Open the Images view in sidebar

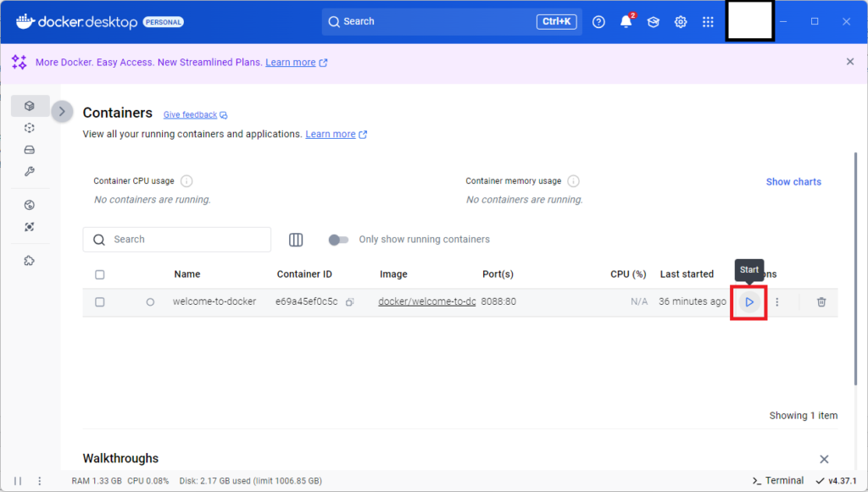click(x=30, y=128)
